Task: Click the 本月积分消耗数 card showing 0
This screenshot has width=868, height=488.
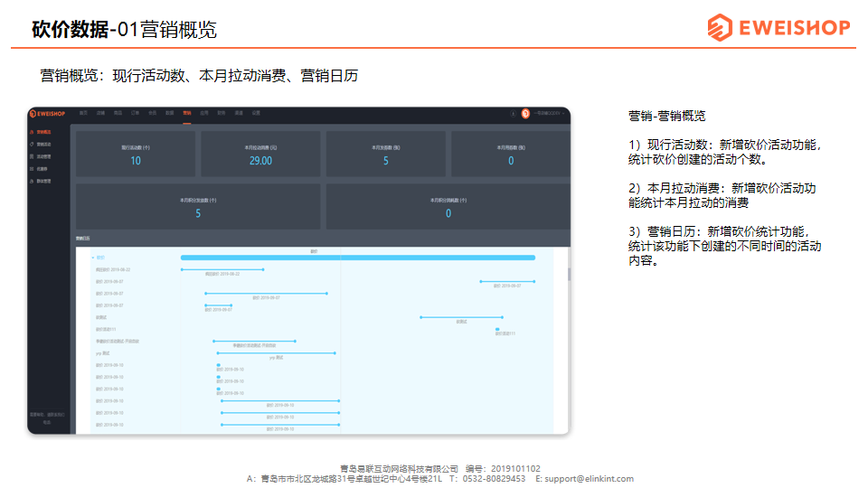Action: coord(448,207)
